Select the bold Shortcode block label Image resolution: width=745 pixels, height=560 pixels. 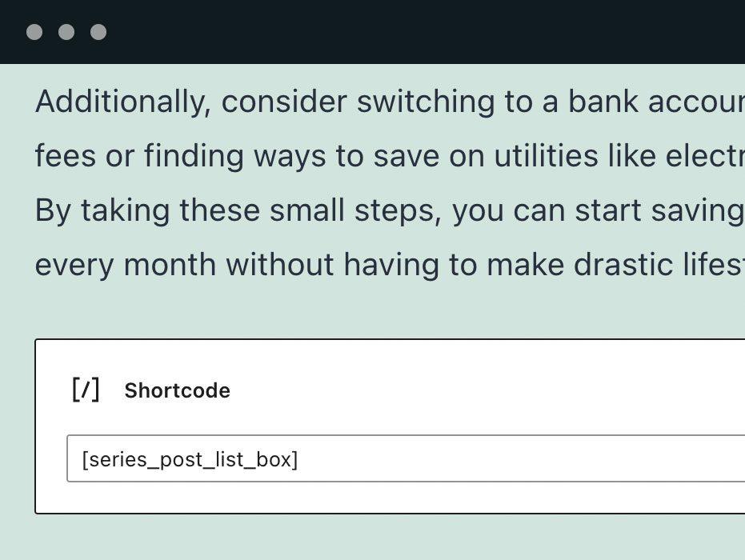click(177, 390)
